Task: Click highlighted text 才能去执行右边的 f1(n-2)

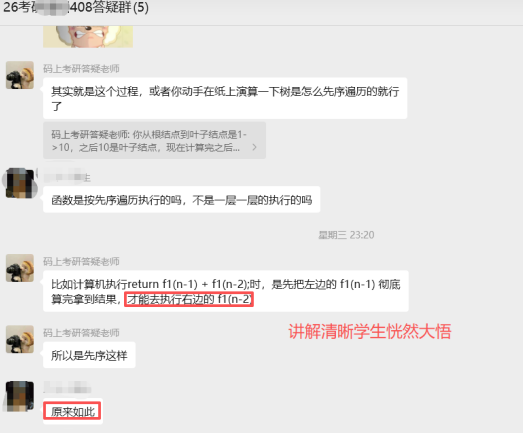Action: pos(189,299)
